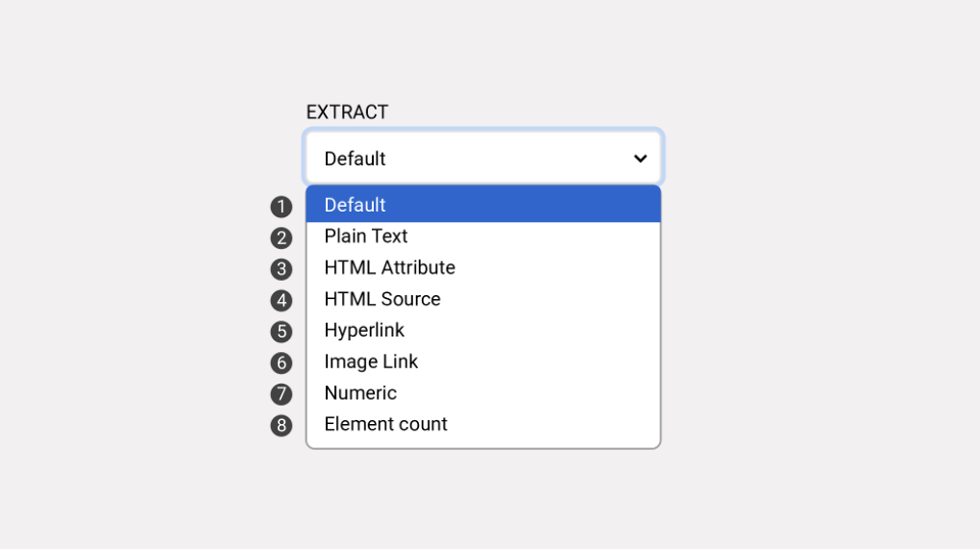This screenshot has height=550, width=980.
Task: Click the gray page background outside the list
Action: [x=817, y=288]
